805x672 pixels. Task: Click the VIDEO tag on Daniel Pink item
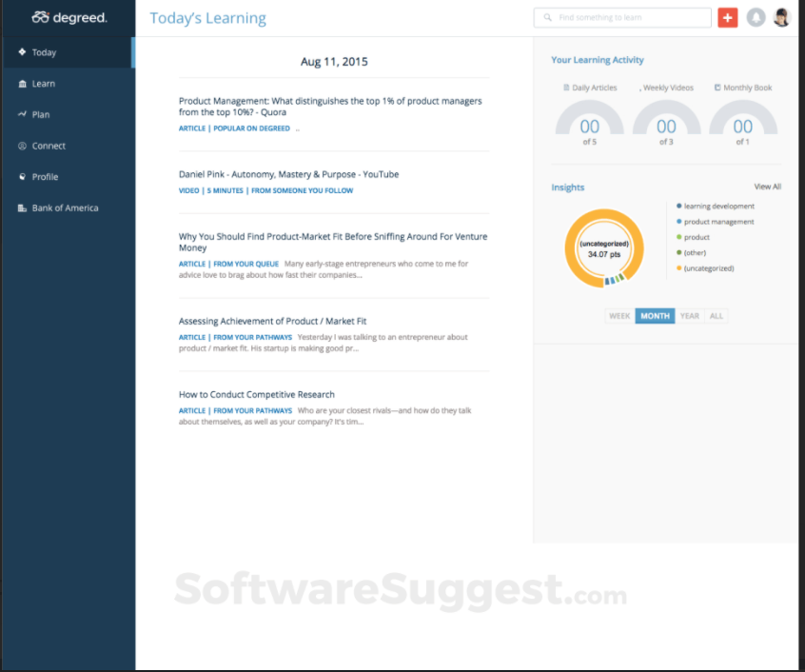(x=189, y=190)
